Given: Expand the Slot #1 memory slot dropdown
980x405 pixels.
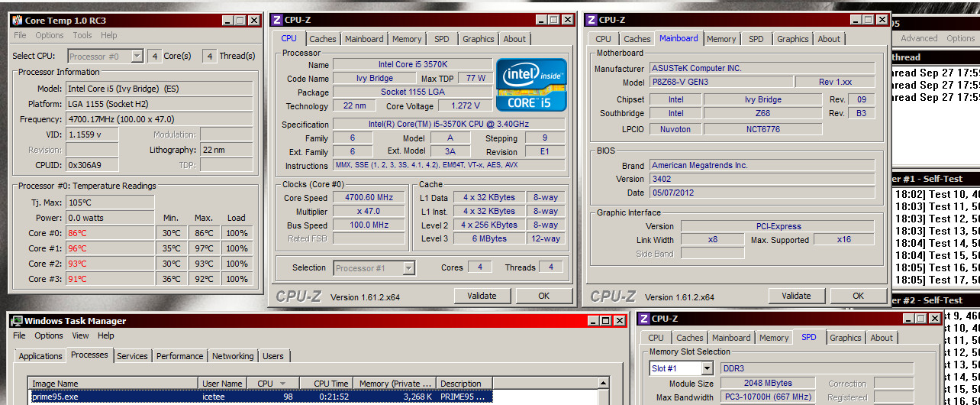Looking at the screenshot, I should click(706, 368).
